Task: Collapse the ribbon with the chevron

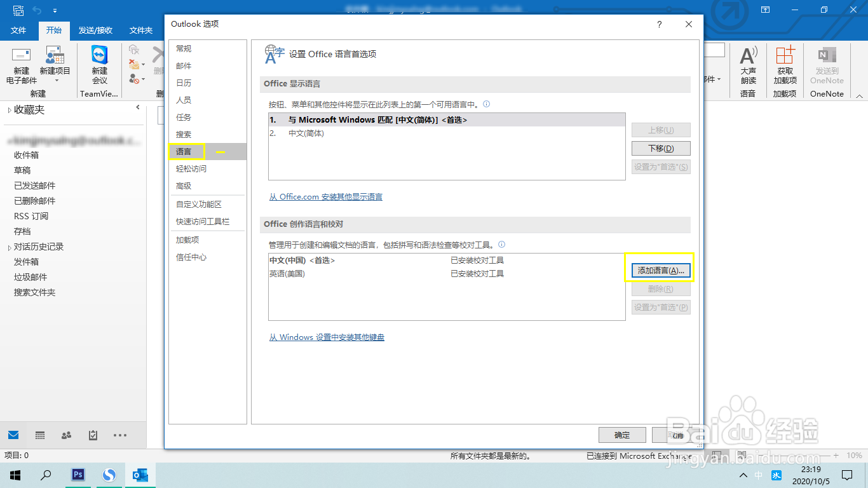Action: pyautogui.click(x=859, y=97)
